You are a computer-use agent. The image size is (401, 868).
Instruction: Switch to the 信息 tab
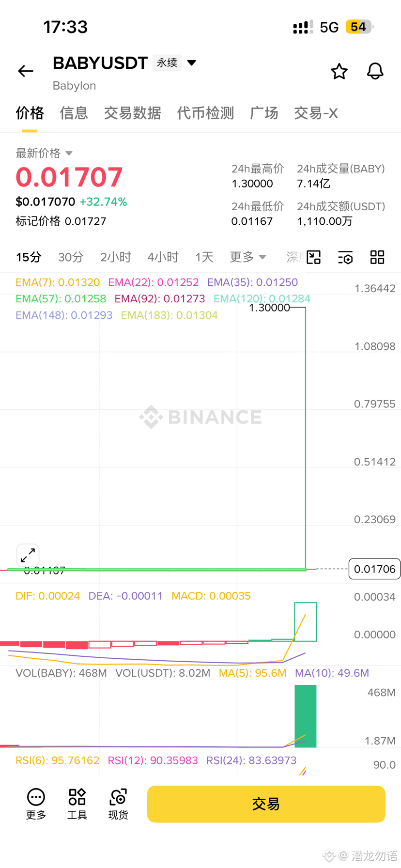point(74,113)
